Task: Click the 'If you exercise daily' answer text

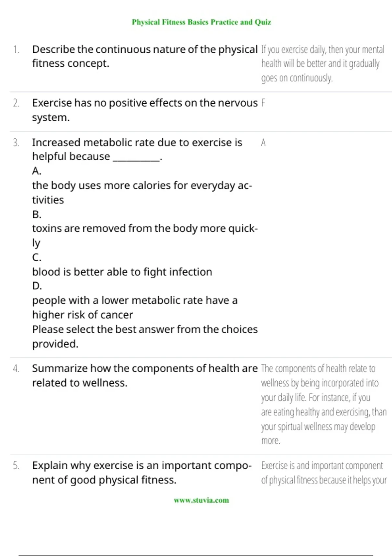Action: click(x=322, y=64)
